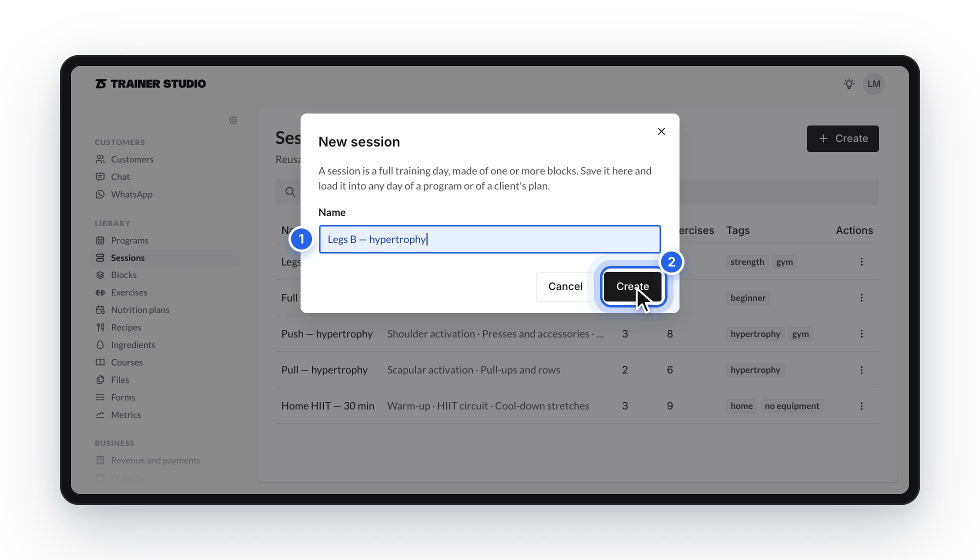Click the Nutrition plans icon
Image resolution: width=980 pixels, height=560 pixels.
point(100,310)
